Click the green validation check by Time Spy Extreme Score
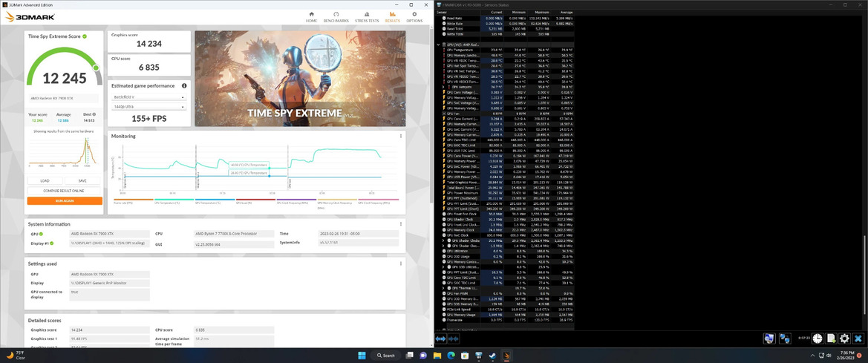868x363 pixels. pos(85,36)
